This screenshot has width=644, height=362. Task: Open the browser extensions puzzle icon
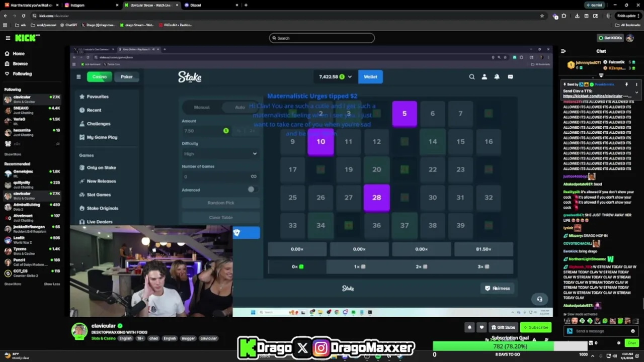pos(564,16)
